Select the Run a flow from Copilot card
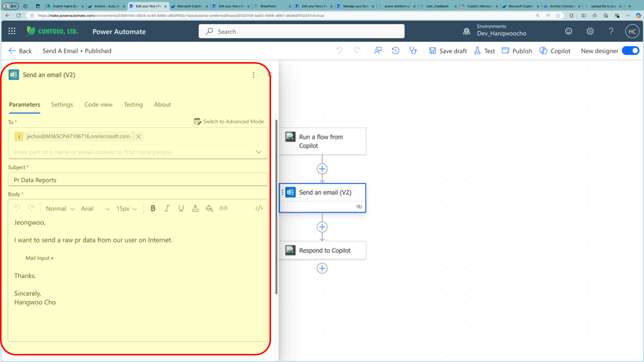644x362 pixels. click(x=322, y=141)
